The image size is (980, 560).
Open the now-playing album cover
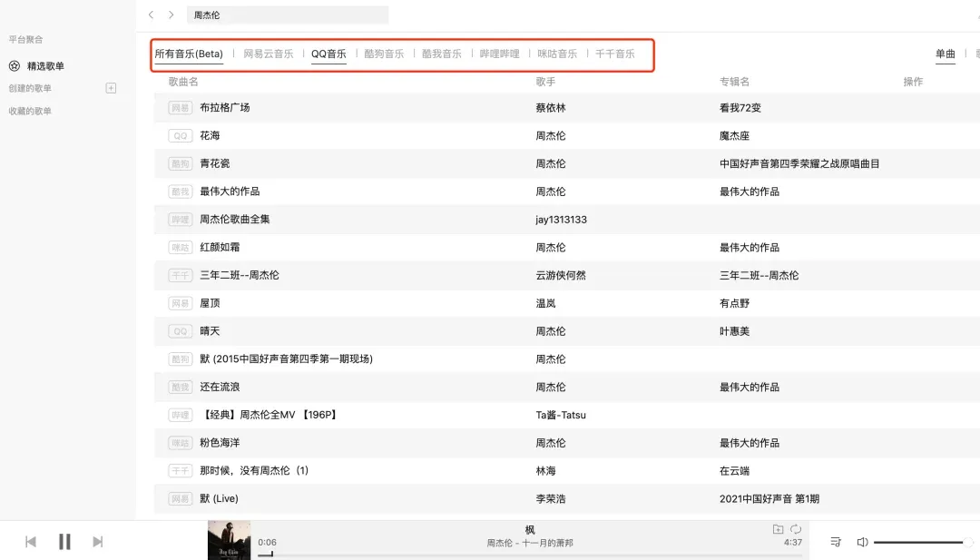[x=230, y=541]
